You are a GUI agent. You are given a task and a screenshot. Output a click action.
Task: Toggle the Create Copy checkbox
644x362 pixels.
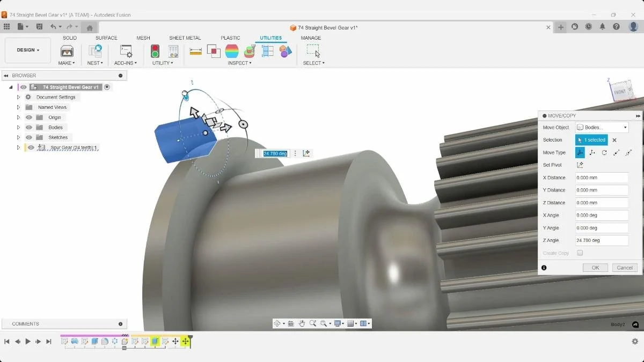(580, 253)
